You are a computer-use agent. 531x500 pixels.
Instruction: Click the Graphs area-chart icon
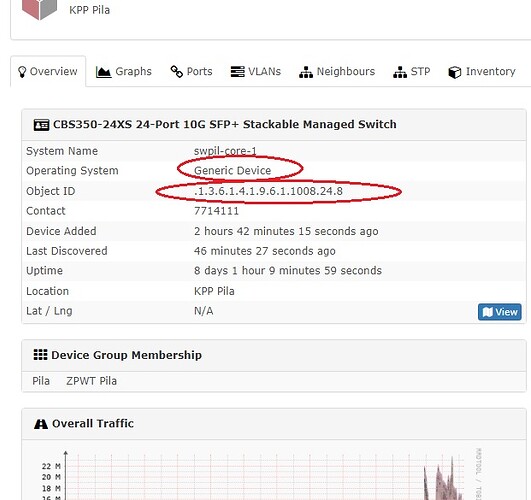(x=103, y=72)
